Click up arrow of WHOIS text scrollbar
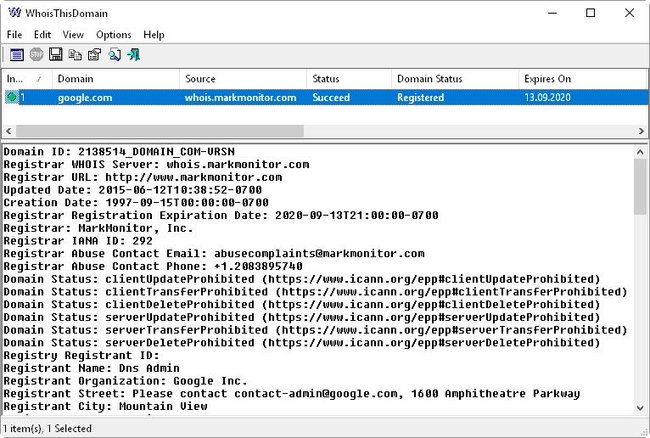The image size is (650, 438). pos(640,152)
